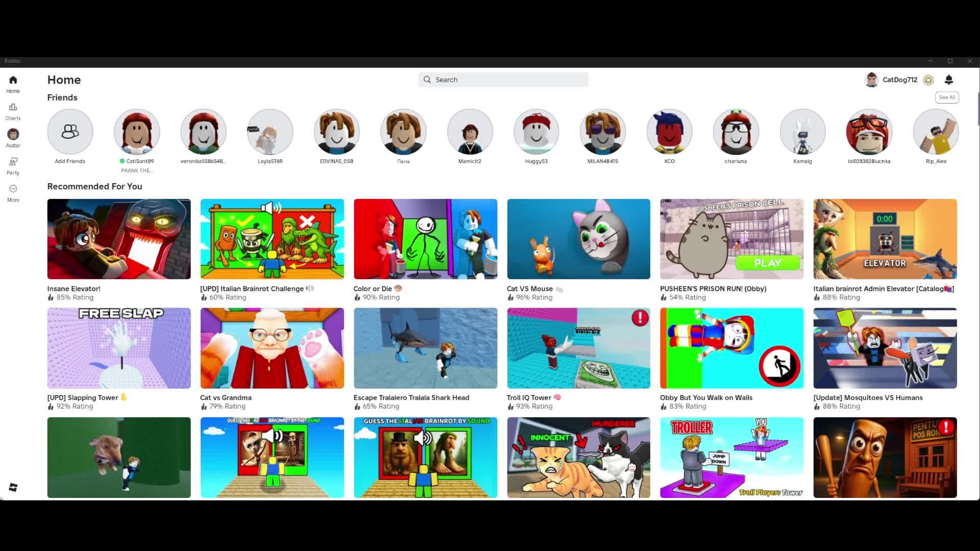Click the 'PRANK THE...' status under CatiSont89
The height and width of the screenshot is (551, 980).
coord(137,170)
